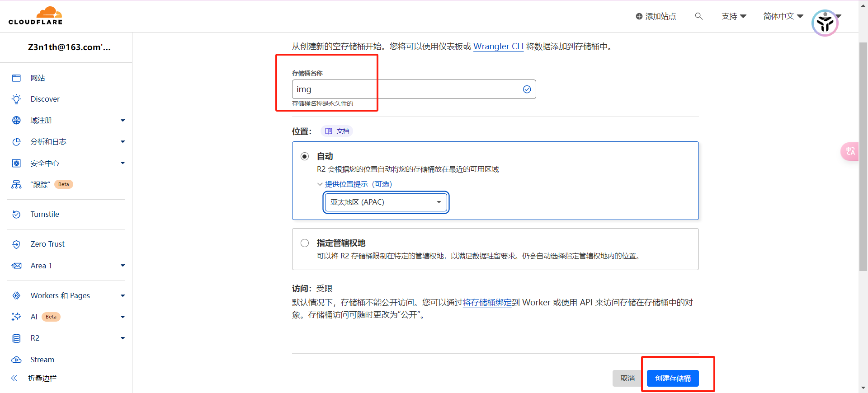This screenshot has width=868, height=393.
Task: Click the Cloudflare logo
Action: [x=35, y=16]
